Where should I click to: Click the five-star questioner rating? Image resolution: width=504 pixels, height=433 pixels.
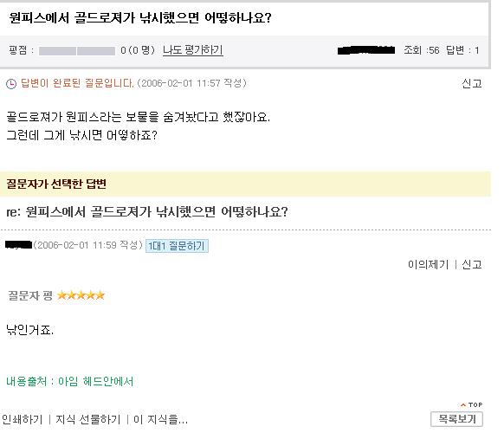click(81, 295)
